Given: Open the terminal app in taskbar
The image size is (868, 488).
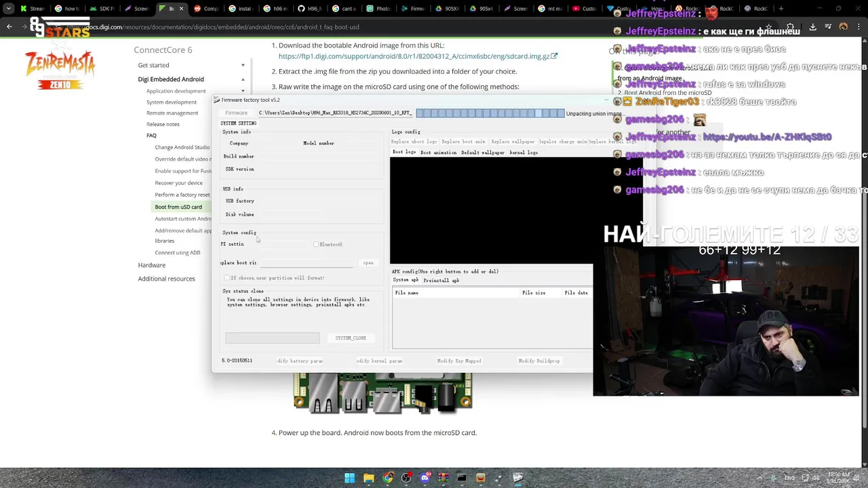Looking at the screenshot, I should click(x=462, y=478).
